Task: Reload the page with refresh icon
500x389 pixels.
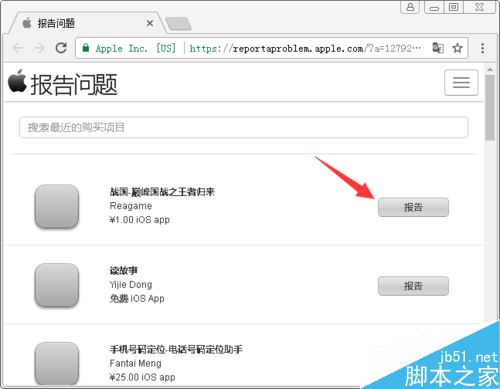Action: [61, 48]
